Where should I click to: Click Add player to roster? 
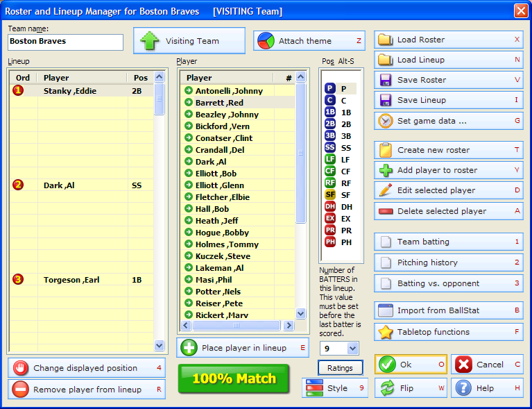(x=449, y=170)
